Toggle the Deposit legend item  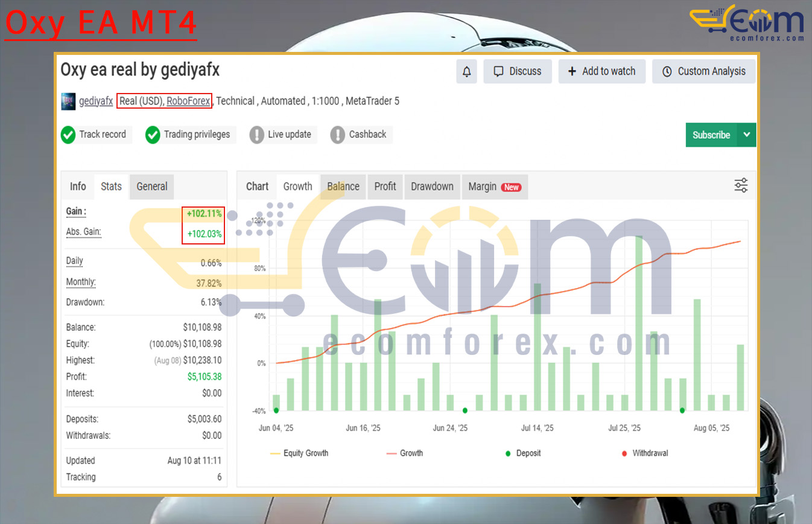522,453
